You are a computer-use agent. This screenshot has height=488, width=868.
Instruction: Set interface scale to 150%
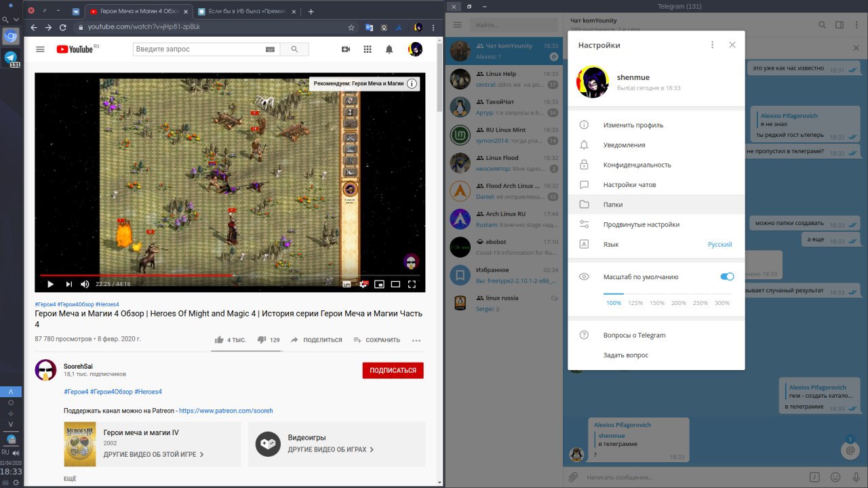(x=657, y=303)
